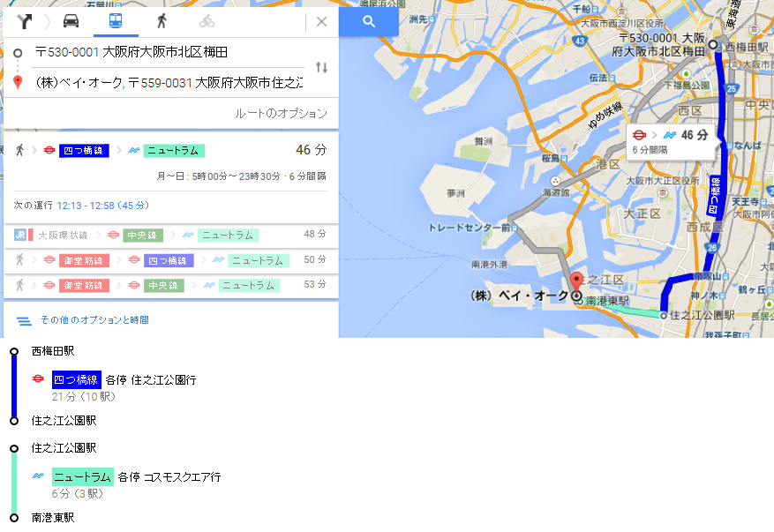Click 6 分 (3 駅) stops text

(77, 493)
